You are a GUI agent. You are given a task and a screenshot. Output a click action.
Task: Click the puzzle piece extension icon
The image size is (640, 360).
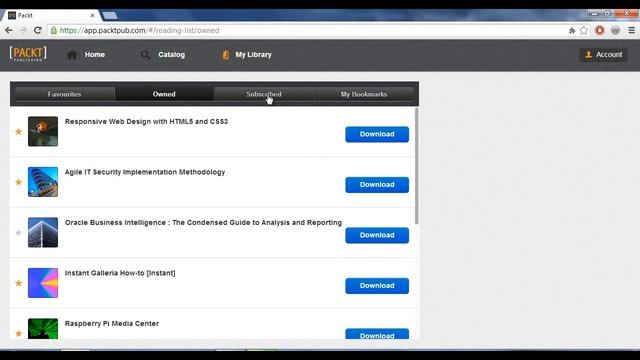pyautogui.click(x=572, y=30)
